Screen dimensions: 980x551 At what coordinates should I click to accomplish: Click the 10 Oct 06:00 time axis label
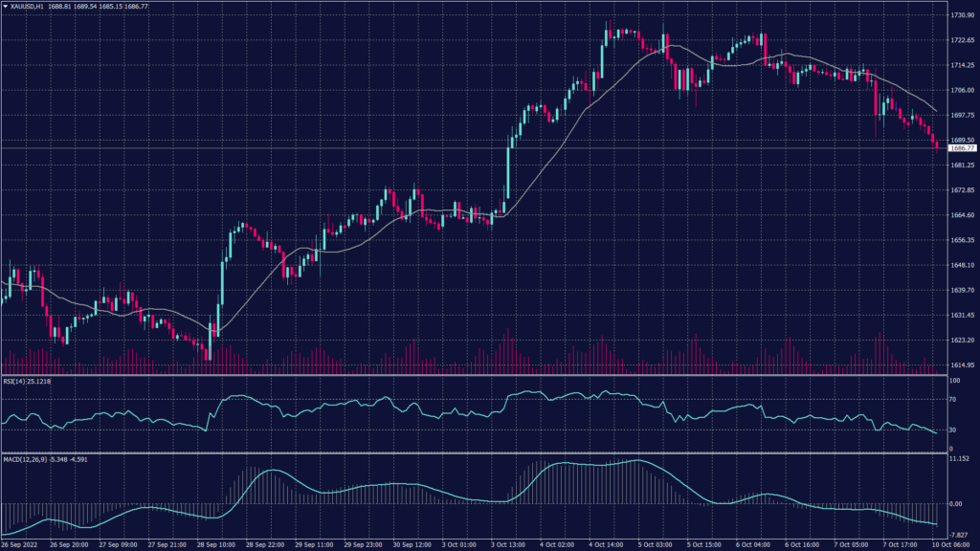click(x=954, y=543)
